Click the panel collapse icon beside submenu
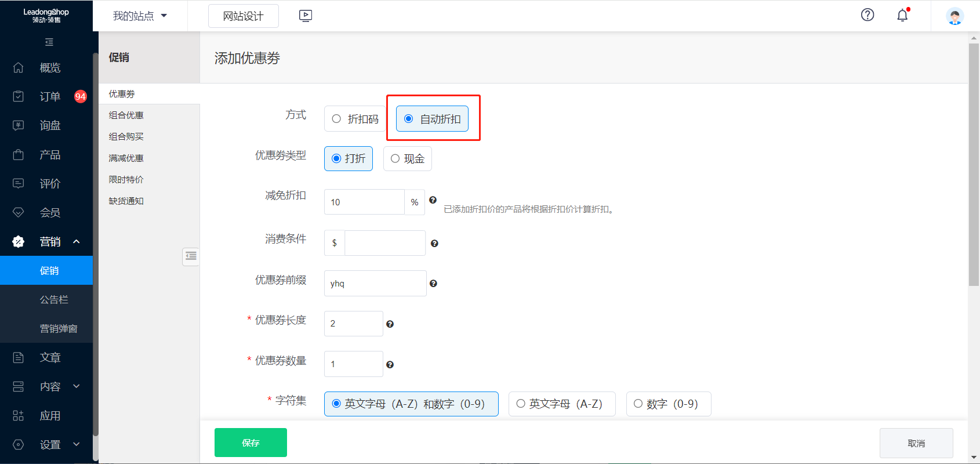Screen dimensions: 980x464 coord(191,256)
